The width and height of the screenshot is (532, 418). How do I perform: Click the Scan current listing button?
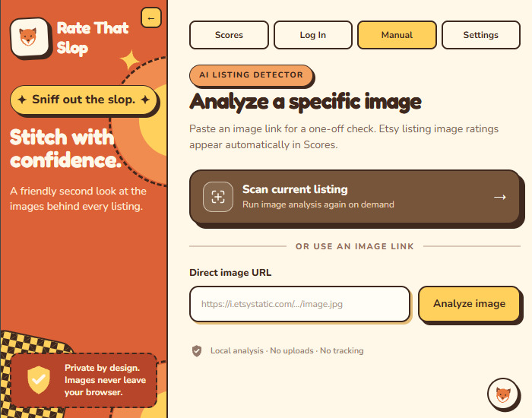pos(355,197)
